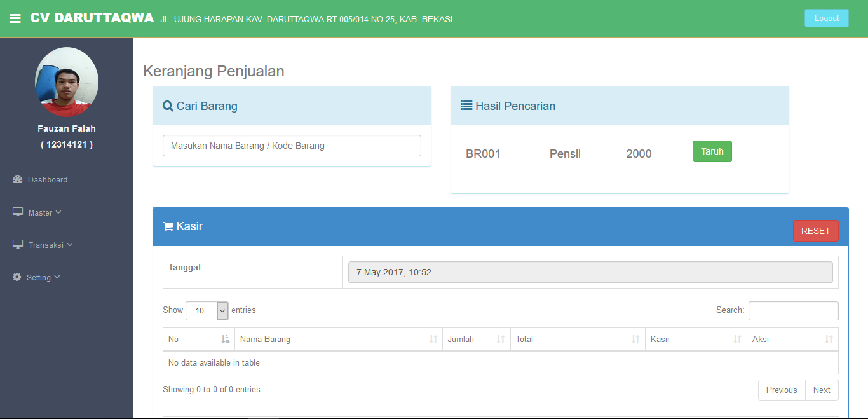Click the Setting gear icon
This screenshot has width=868, height=419.
17,277
